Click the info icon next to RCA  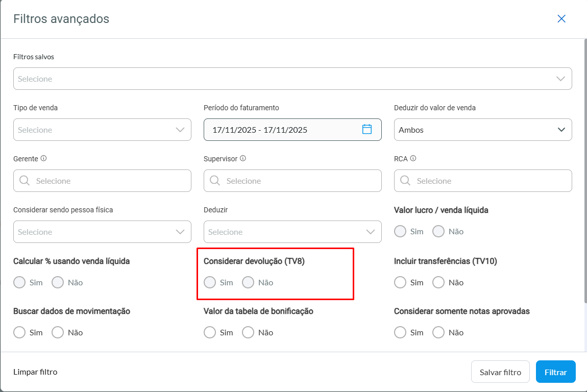(413, 158)
